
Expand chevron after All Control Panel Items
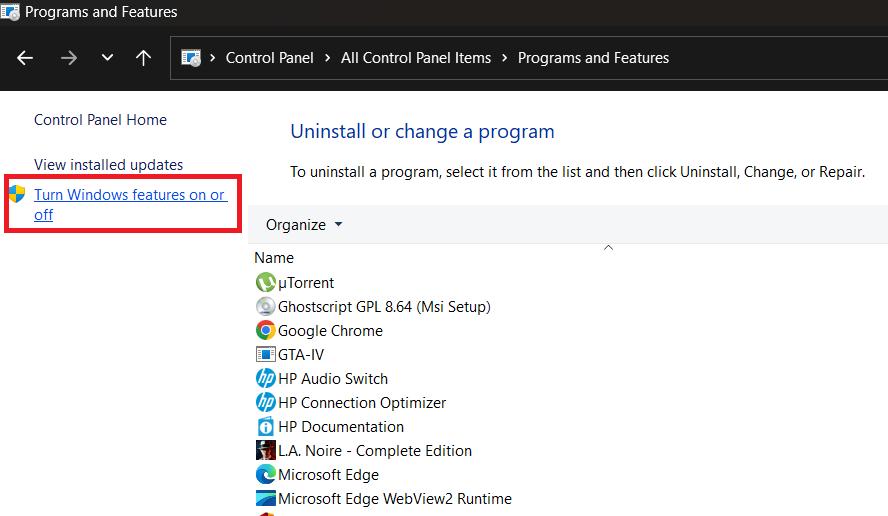coord(505,58)
